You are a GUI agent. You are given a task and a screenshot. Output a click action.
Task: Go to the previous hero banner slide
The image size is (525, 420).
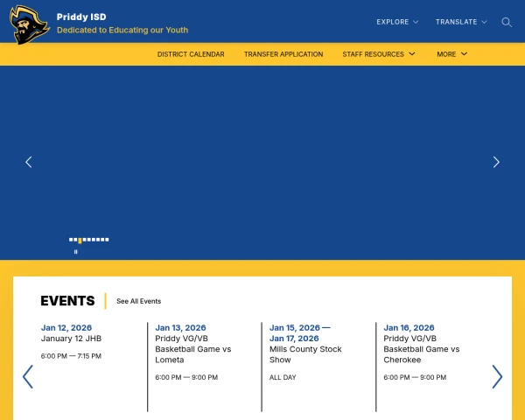pos(29,162)
